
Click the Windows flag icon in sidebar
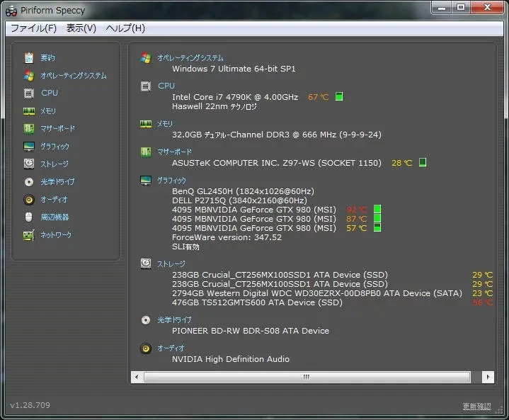[29, 75]
